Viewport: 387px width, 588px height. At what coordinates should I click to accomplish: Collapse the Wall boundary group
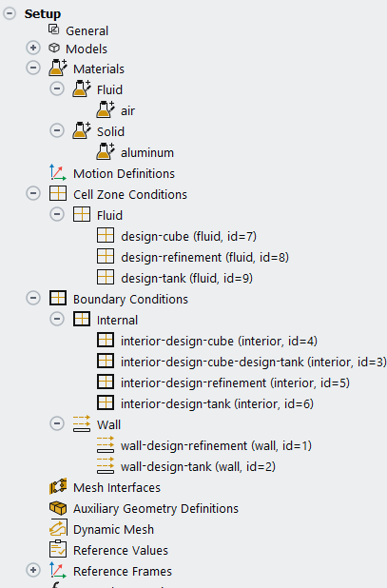click(57, 424)
